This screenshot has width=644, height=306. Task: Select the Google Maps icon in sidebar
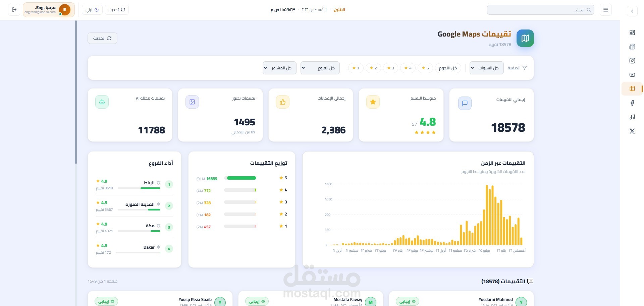pyautogui.click(x=632, y=89)
